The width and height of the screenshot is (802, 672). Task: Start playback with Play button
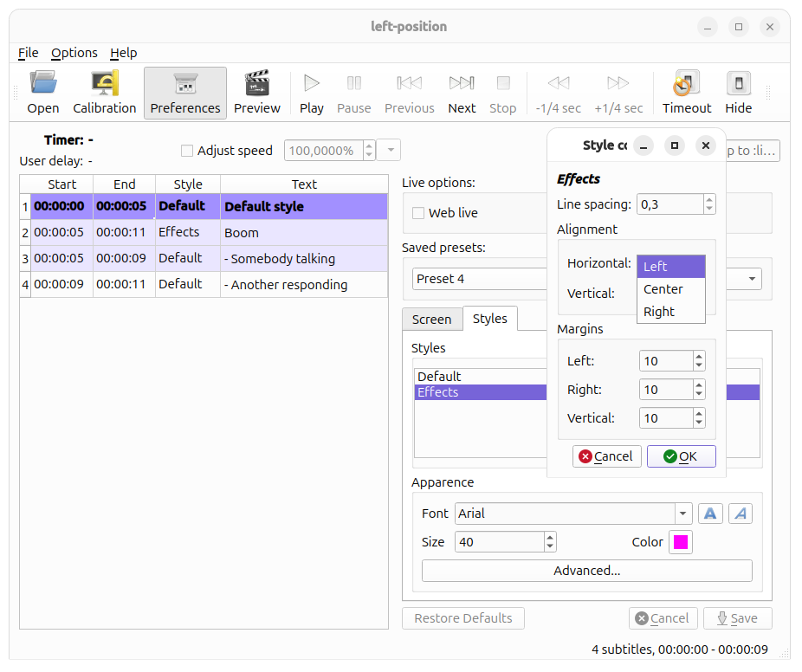[312, 93]
